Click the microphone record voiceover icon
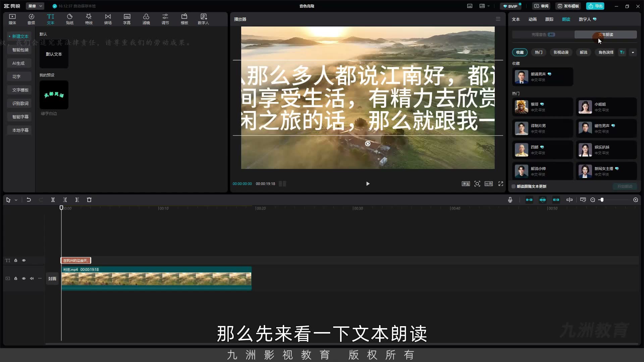Viewport: 644px width, 362px height. (x=510, y=200)
